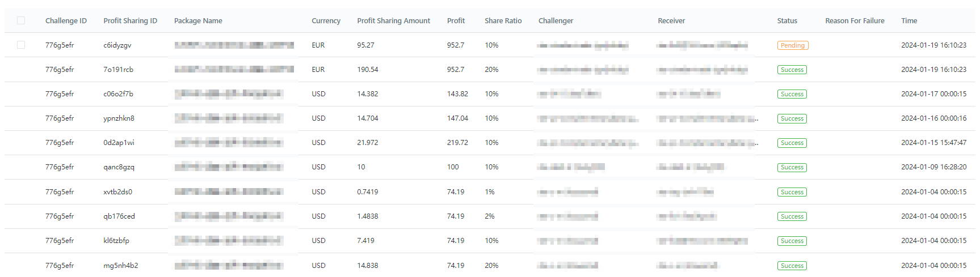Select the Package Name column header

point(198,21)
